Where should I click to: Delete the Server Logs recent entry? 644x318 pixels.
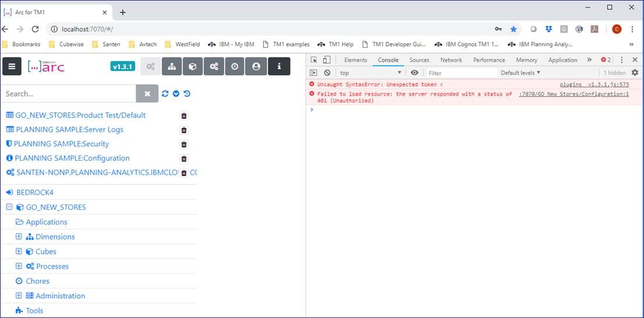coord(184,130)
